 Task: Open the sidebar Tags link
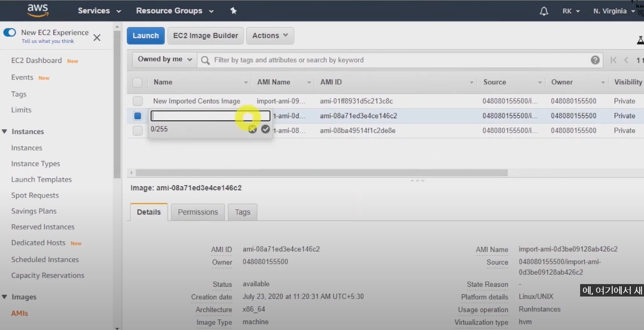[x=19, y=94]
